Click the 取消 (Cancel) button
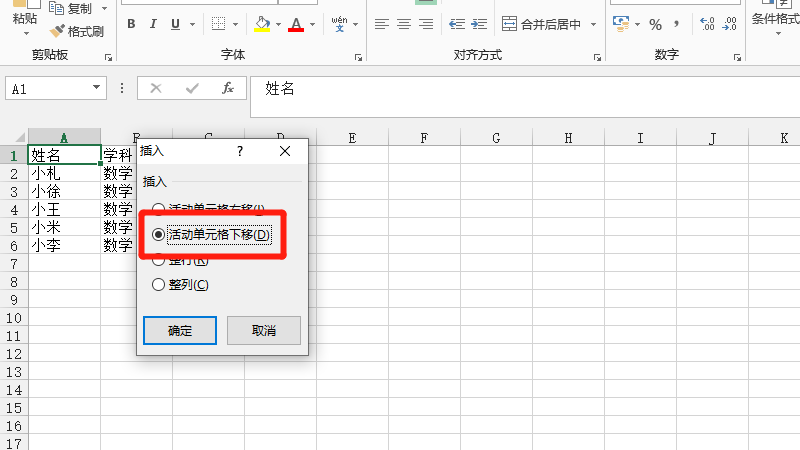The image size is (800, 450). pyautogui.click(x=264, y=331)
